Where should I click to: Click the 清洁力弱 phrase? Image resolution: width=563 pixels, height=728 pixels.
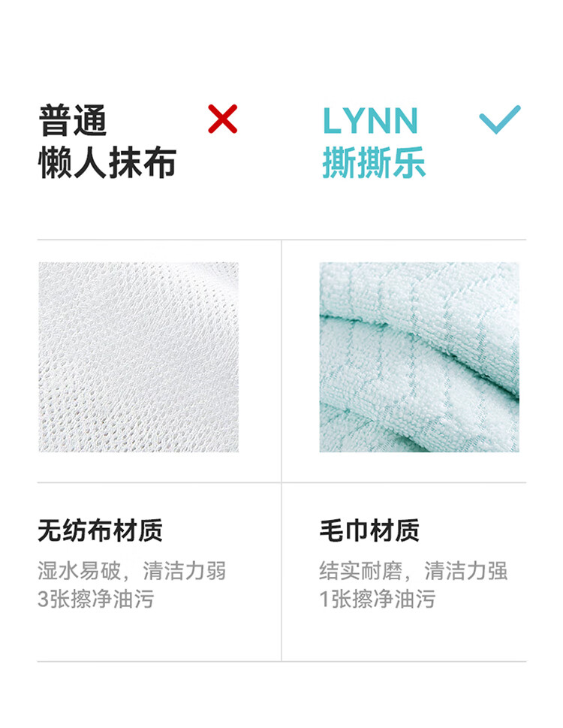[184, 571]
